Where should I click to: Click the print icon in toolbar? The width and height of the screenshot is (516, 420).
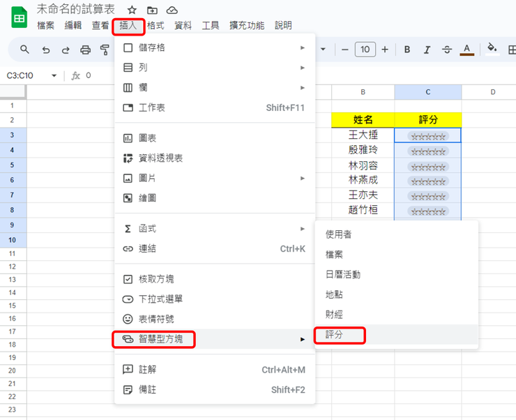point(85,50)
